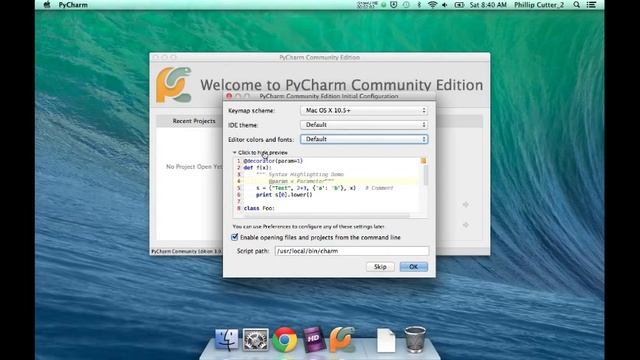Click the shield-shaped icon in the menu bar
Image resolution: width=640 pixels, height=360 pixels.
pos(394,5)
